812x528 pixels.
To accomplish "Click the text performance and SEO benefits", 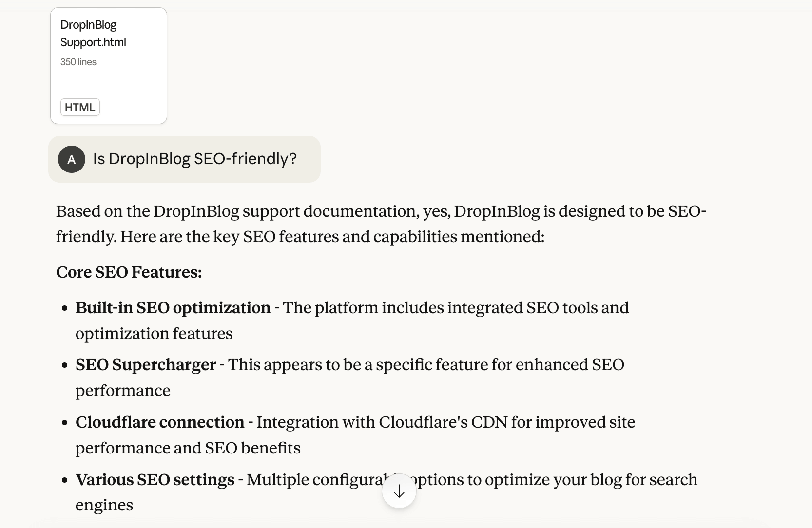I will pyautogui.click(x=188, y=448).
